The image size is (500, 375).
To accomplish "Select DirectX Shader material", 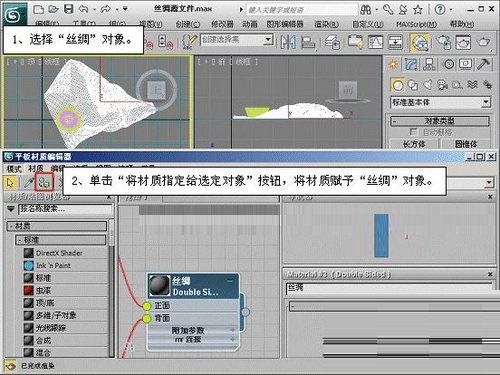I will coord(65,253).
